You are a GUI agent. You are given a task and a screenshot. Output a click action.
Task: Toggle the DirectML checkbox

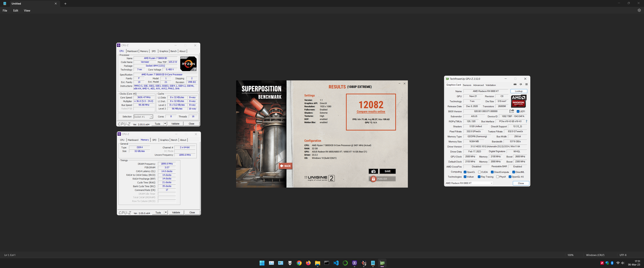click(x=514, y=172)
